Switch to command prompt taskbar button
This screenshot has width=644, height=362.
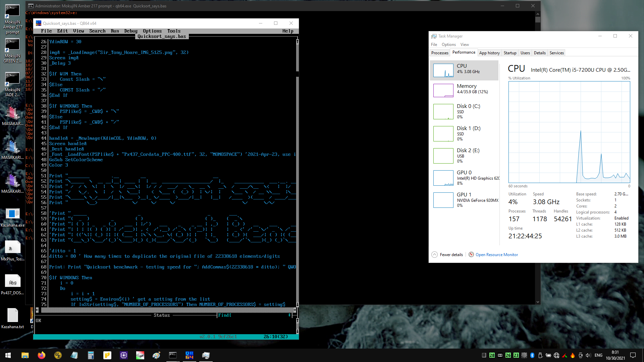(173, 355)
